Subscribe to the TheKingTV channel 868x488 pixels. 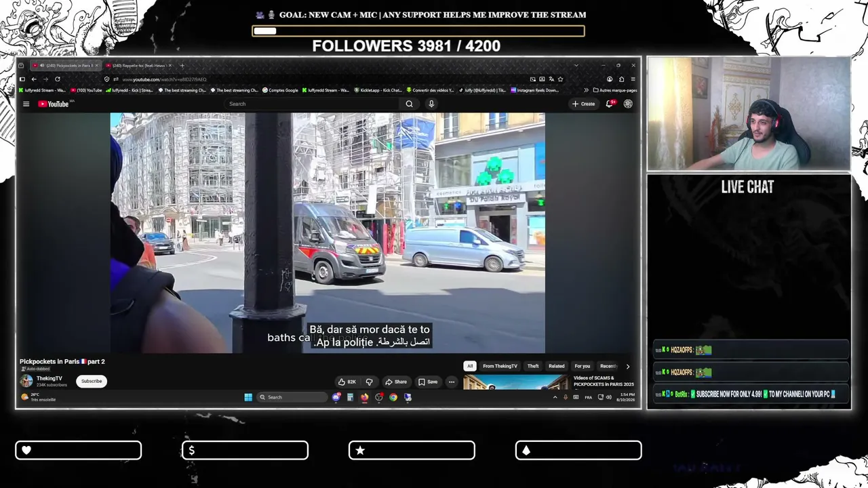[92, 381]
